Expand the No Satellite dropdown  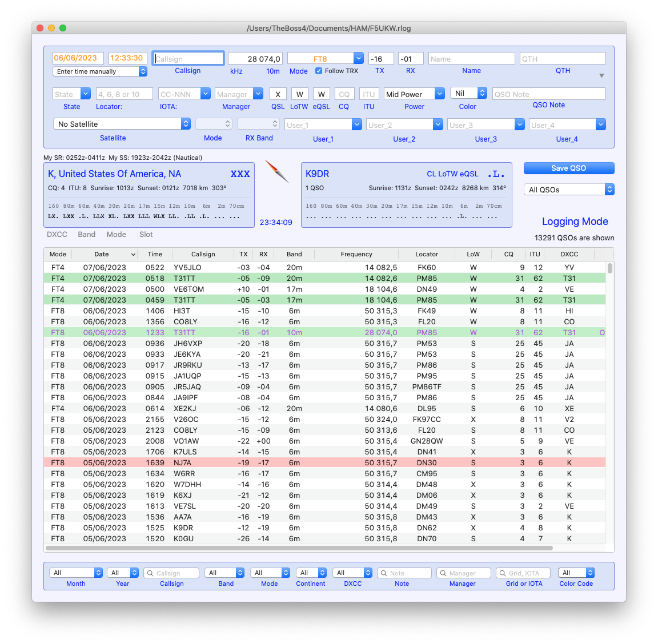186,124
